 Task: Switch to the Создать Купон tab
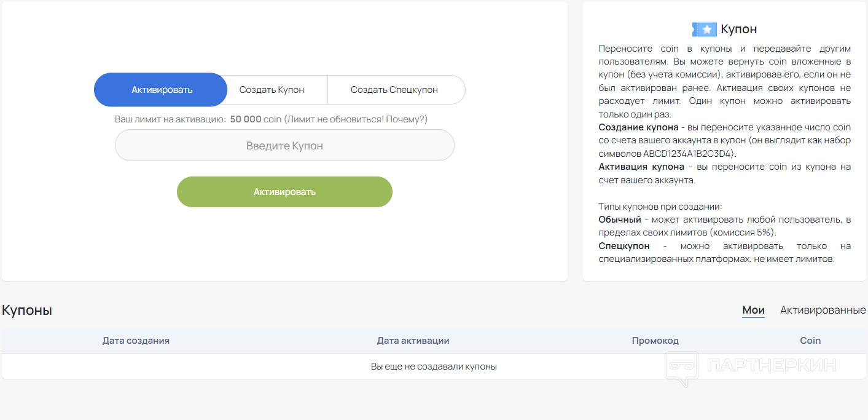point(272,90)
